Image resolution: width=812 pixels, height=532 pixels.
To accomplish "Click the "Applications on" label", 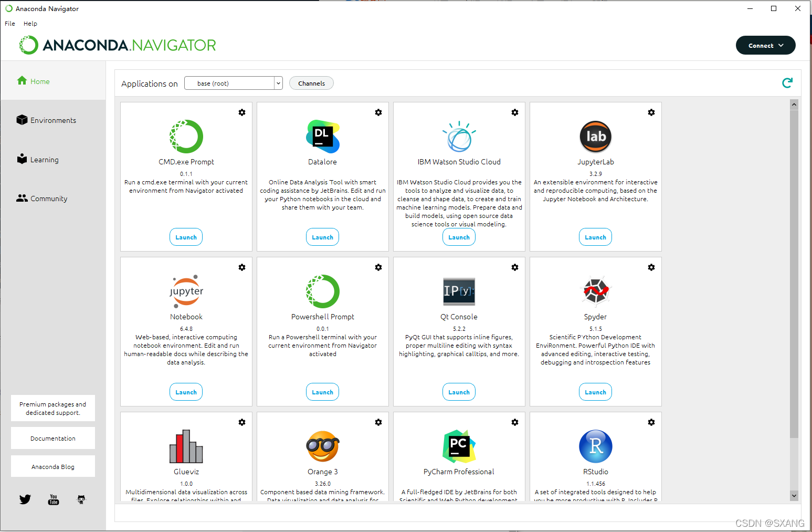I will [150, 84].
